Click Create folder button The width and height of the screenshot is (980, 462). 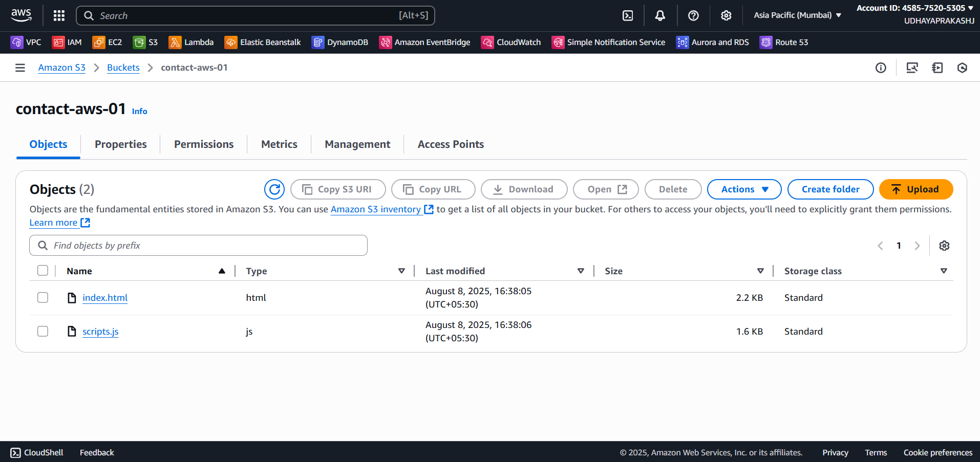(x=830, y=189)
